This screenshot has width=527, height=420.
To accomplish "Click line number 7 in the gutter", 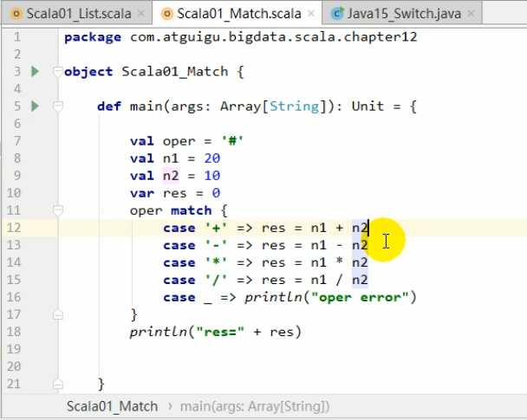I will (x=17, y=141).
